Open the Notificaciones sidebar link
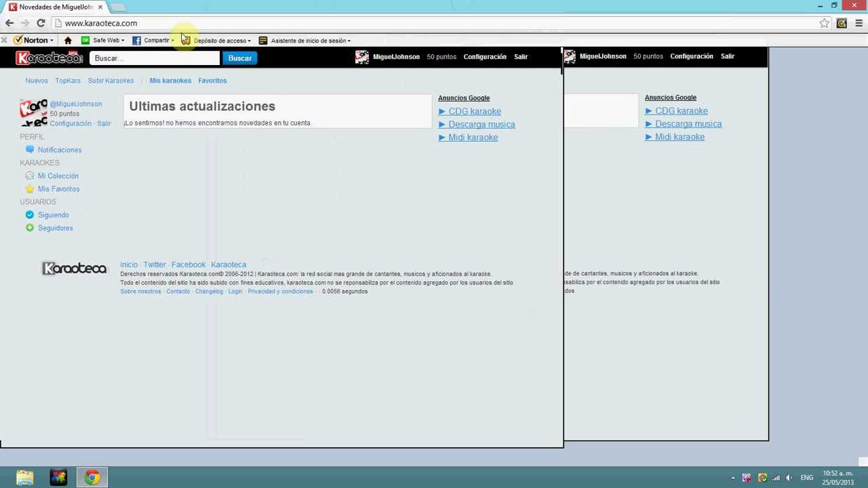Image resolution: width=868 pixels, height=488 pixels. point(60,150)
